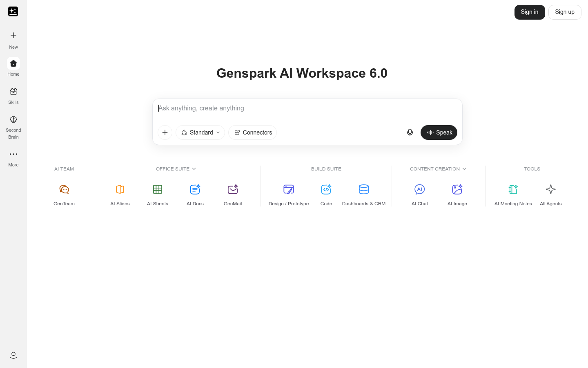The image size is (588, 368).
Task: Open the Standard model dropdown
Action: pos(200,132)
